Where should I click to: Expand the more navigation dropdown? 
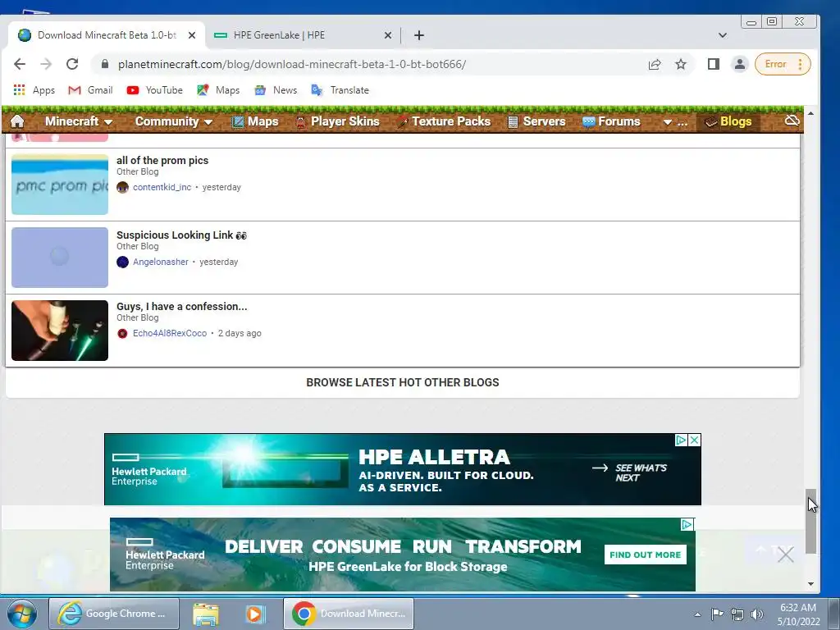675,122
